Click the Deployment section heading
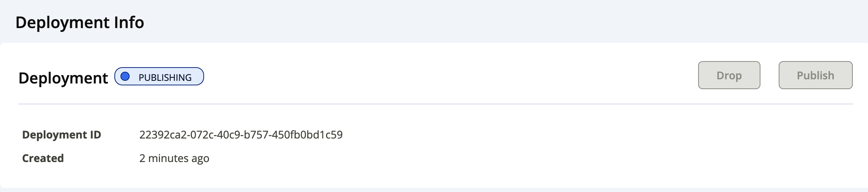This screenshot has width=868, height=192. (x=63, y=78)
